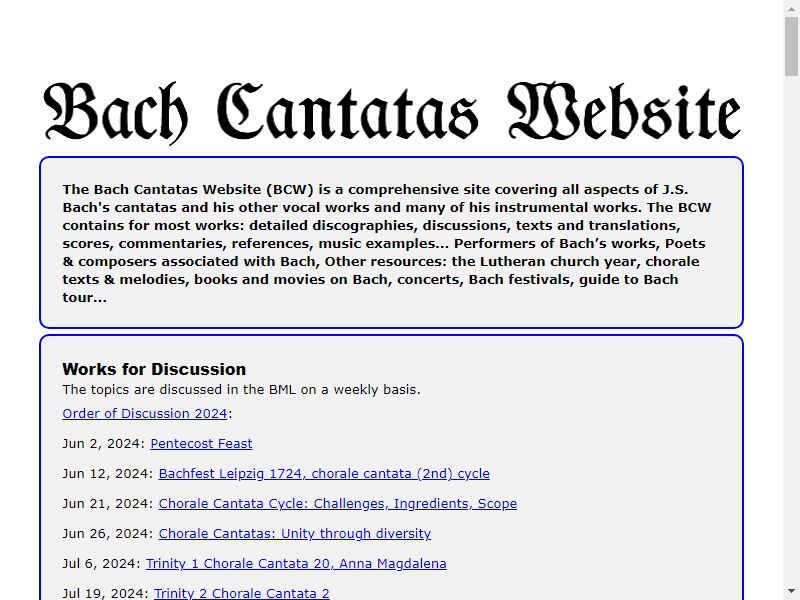Click the BCW description paragraph
Screen dimensions: 800x600
click(x=387, y=243)
